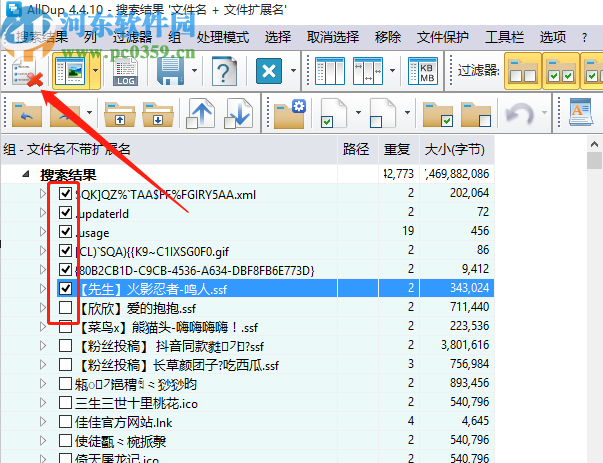Open the help question mark icon
The width and height of the screenshot is (603, 463).
point(224,72)
